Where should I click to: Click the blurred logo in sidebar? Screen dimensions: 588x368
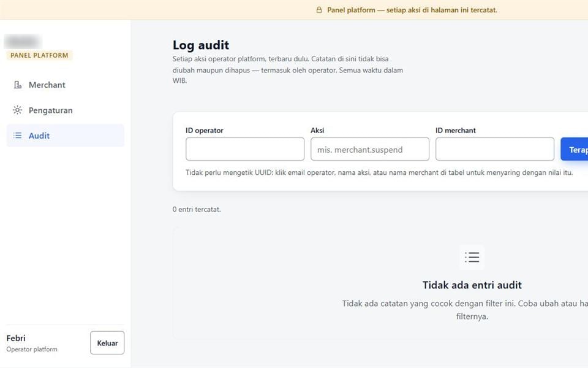point(23,41)
